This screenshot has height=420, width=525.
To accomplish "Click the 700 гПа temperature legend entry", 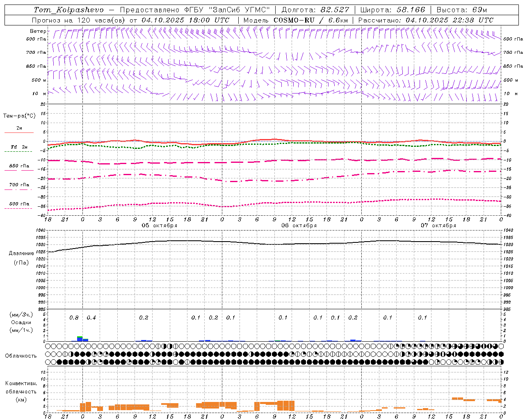I will click(x=19, y=187).
